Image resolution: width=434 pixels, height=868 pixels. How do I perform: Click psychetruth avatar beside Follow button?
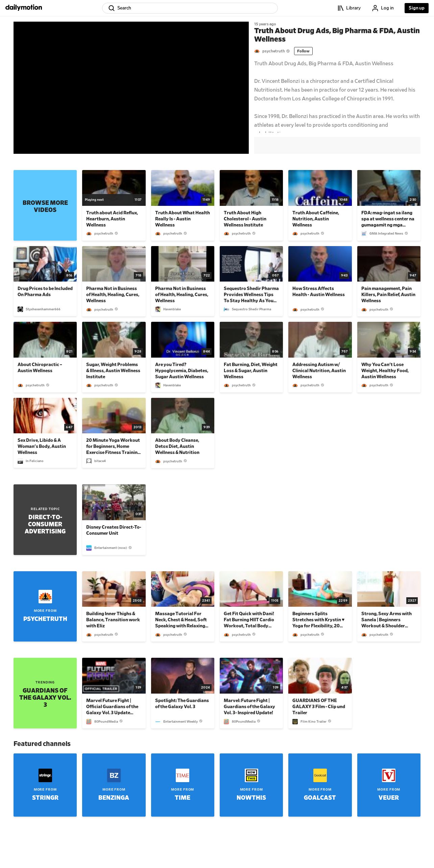257,51
